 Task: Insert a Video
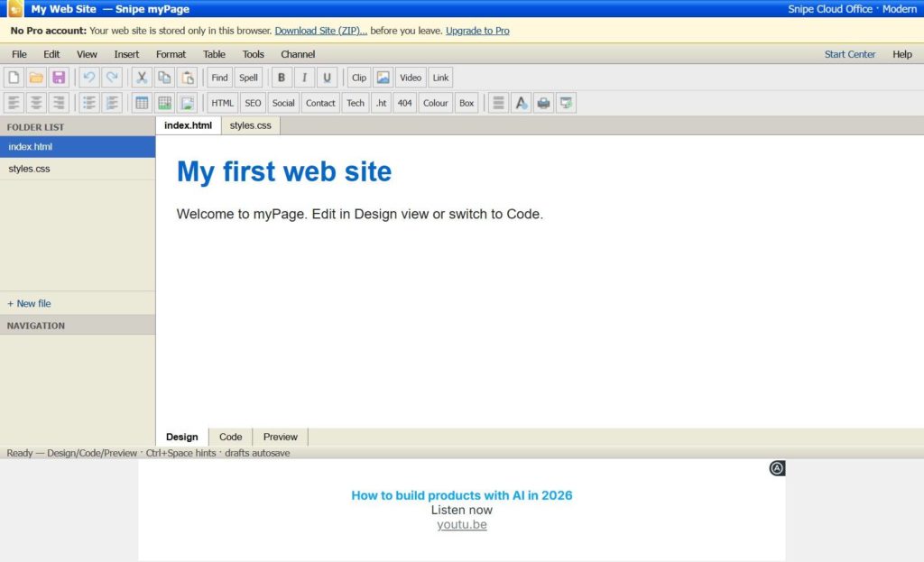coord(411,78)
